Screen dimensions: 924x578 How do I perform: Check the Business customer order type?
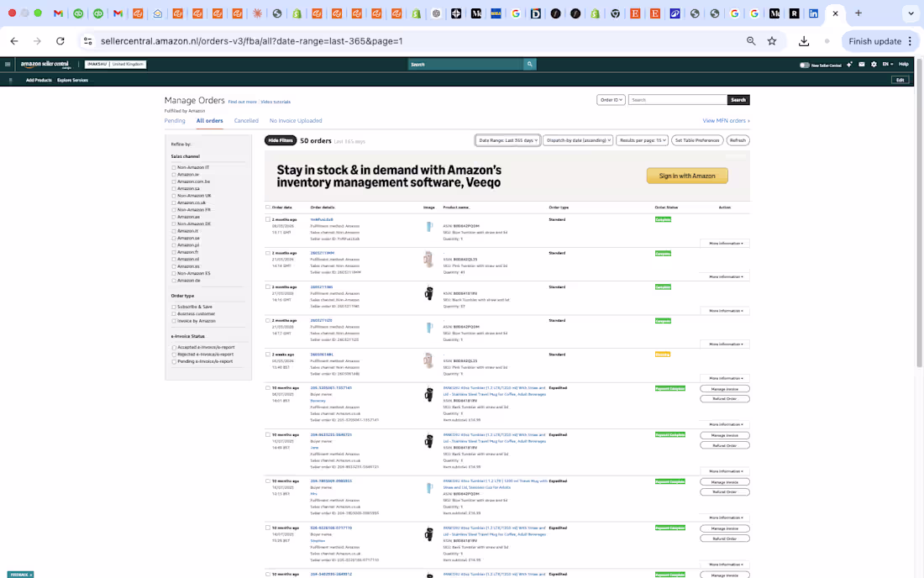pos(174,314)
